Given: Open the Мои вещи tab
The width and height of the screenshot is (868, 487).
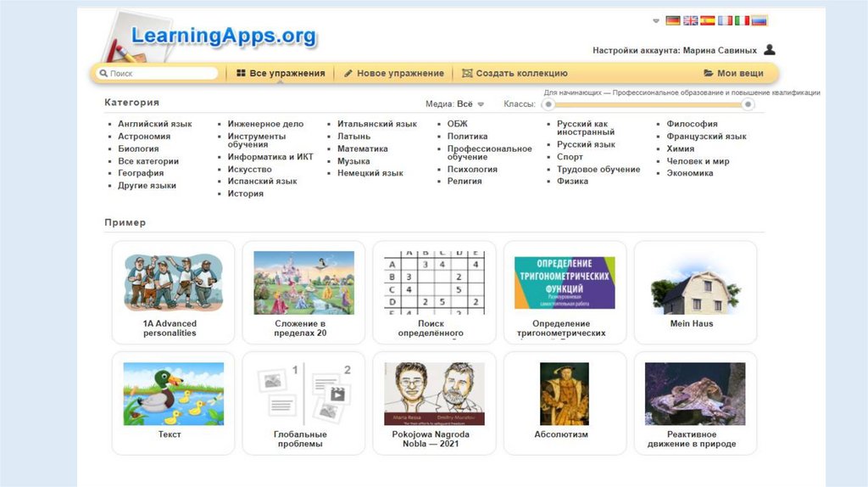Looking at the screenshot, I should (x=733, y=73).
